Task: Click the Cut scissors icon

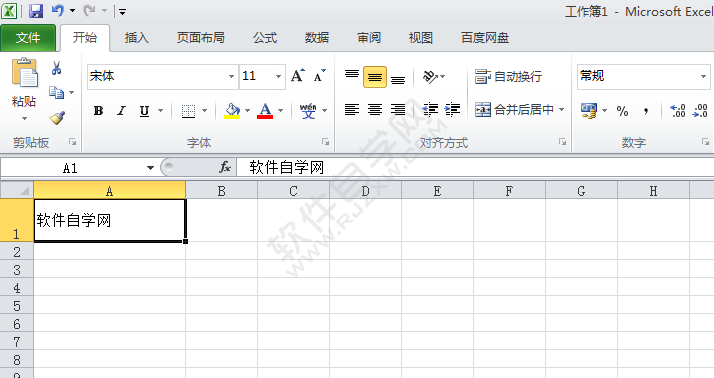Action: (x=56, y=68)
